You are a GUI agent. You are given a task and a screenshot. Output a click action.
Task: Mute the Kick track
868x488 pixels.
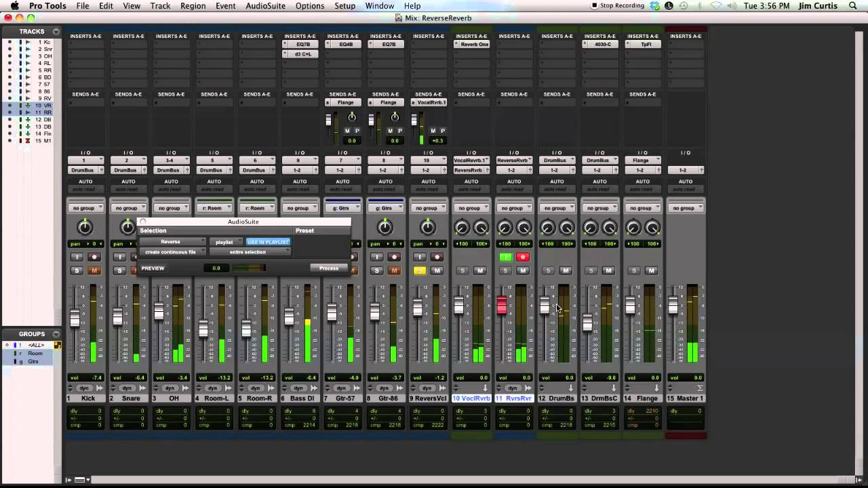(94, 270)
